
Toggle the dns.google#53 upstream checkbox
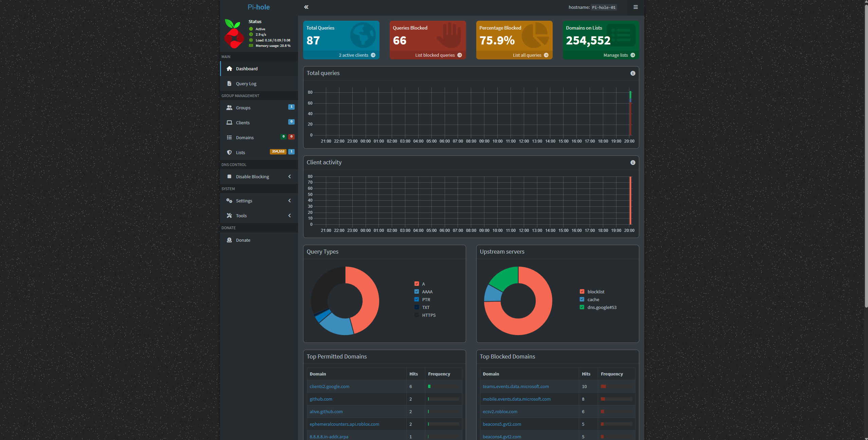click(x=582, y=307)
